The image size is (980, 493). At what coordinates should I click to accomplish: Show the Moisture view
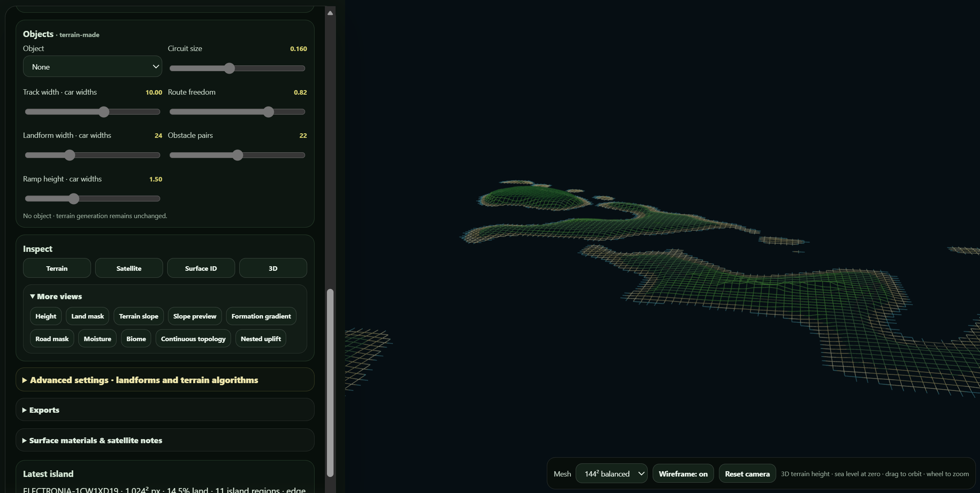(x=97, y=339)
